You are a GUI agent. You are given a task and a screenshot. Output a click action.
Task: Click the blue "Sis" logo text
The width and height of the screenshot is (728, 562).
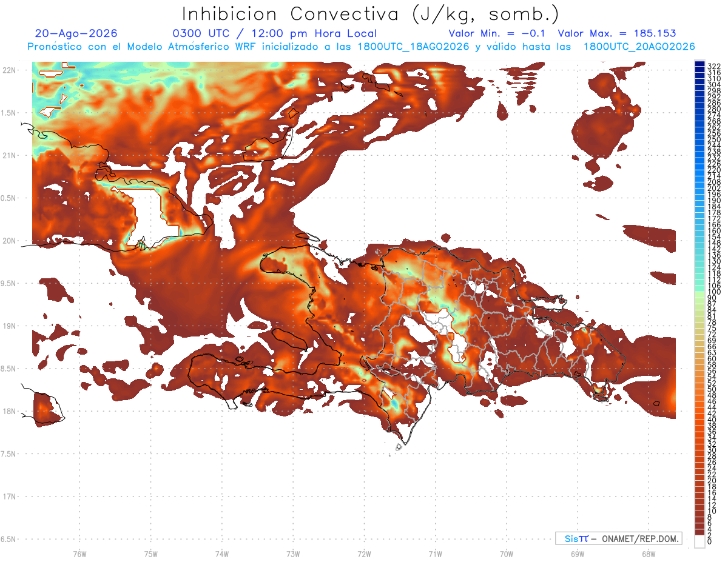point(572,539)
